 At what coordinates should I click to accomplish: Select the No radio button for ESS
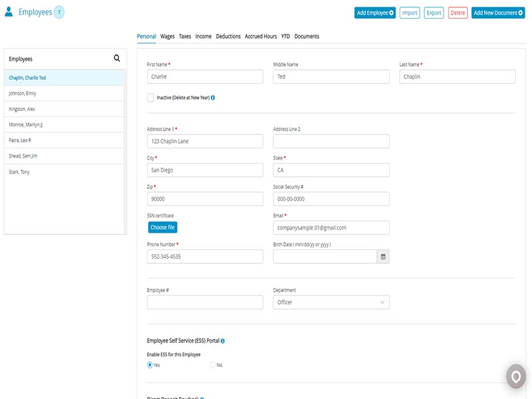pyautogui.click(x=213, y=364)
